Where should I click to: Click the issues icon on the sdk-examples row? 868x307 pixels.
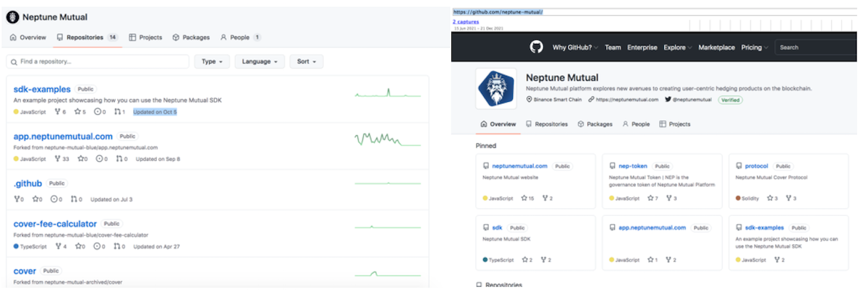[x=97, y=112]
